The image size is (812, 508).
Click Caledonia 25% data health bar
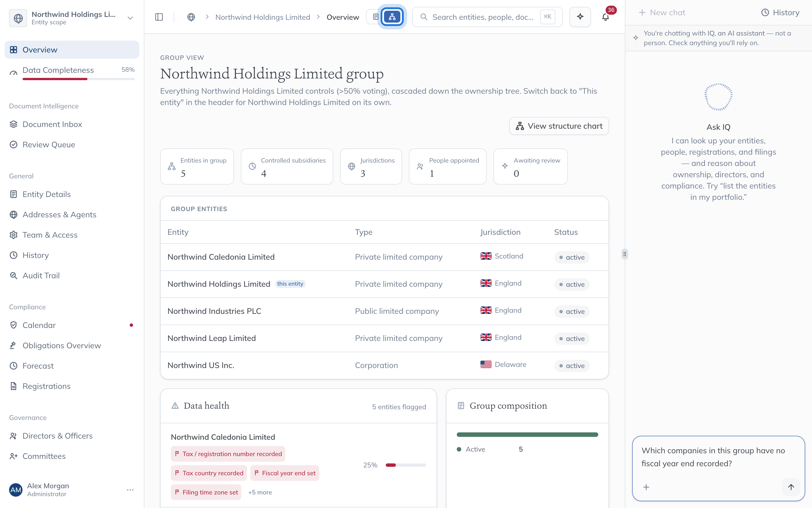[406, 465]
